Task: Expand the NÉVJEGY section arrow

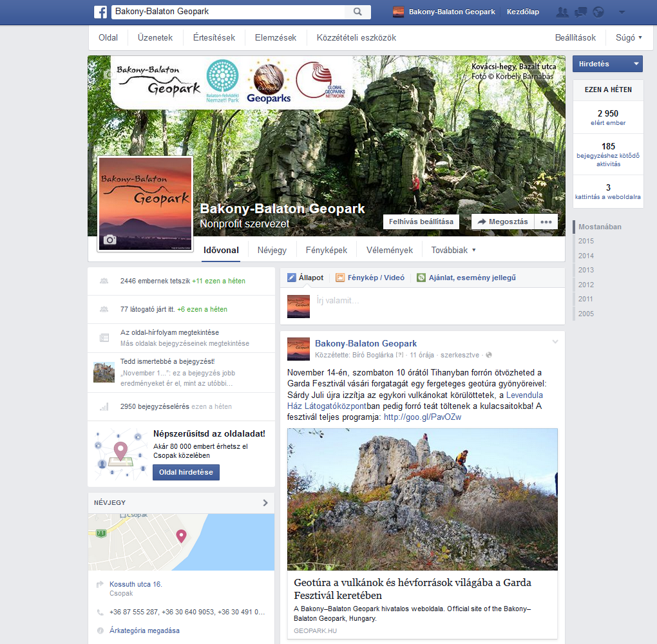Action: click(x=265, y=502)
